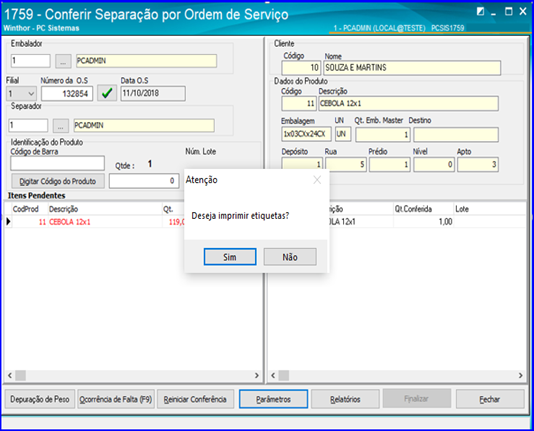The image size is (534, 431).
Task: Confirm the O.S number with green checkmark
Action: (107, 93)
